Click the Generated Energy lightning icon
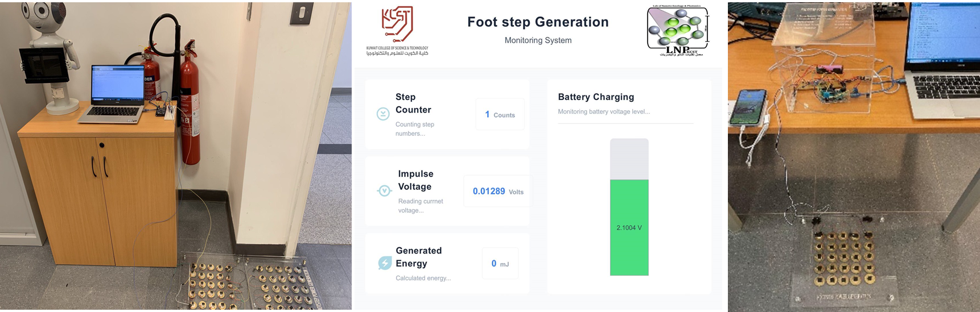 (385, 263)
